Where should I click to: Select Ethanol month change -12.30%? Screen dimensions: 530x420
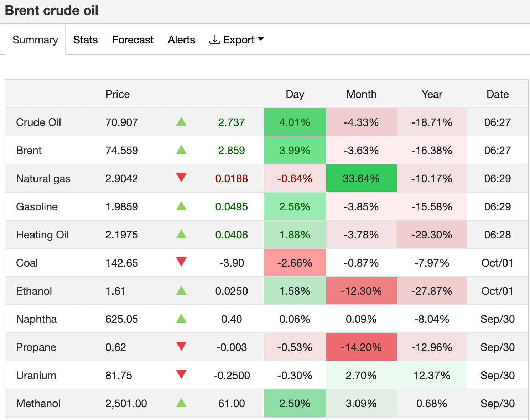[362, 291]
